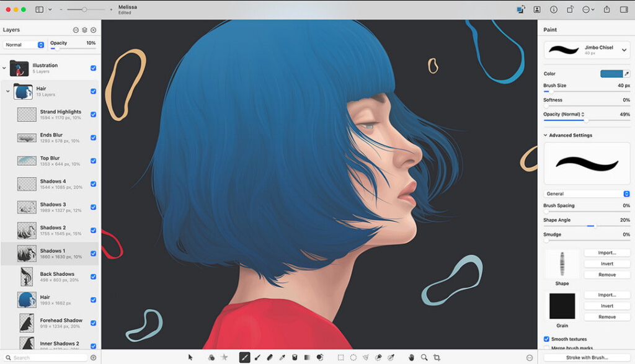This screenshot has width=635, height=364.
Task: Select the Crop tool
Action: pyautogui.click(x=437, y=357)
